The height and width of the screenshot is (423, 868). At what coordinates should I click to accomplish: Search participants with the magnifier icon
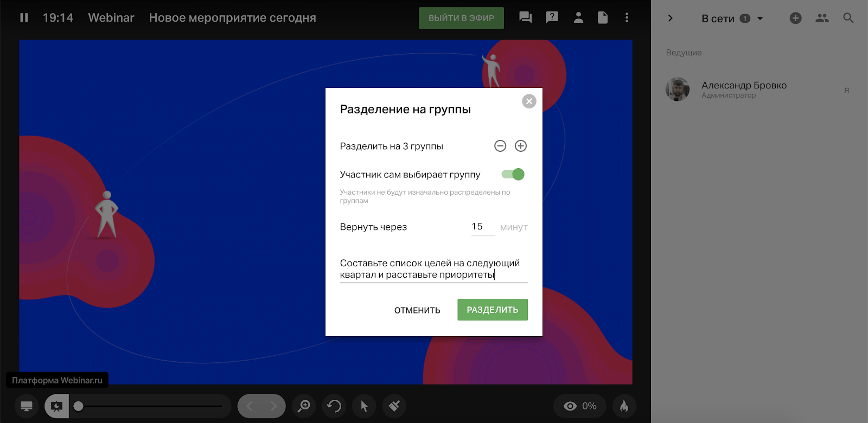click(x=848, y=18)
